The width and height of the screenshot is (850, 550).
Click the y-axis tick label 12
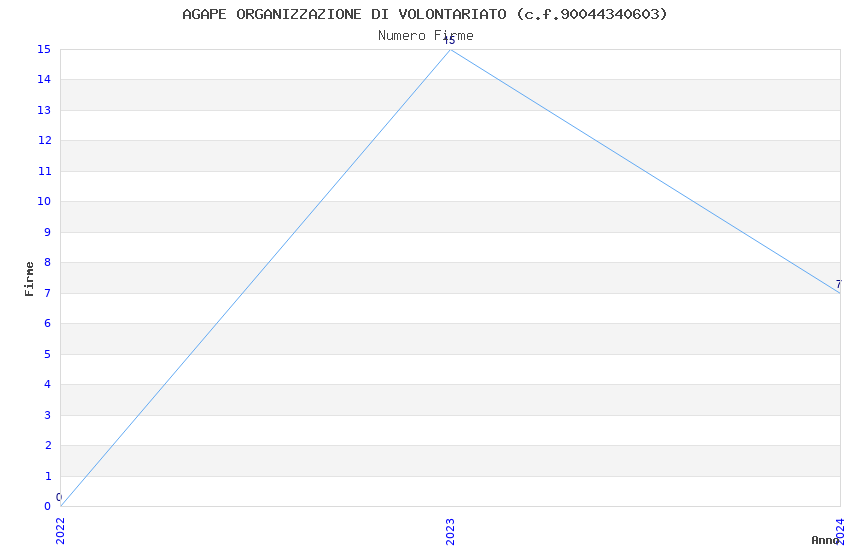44,141
